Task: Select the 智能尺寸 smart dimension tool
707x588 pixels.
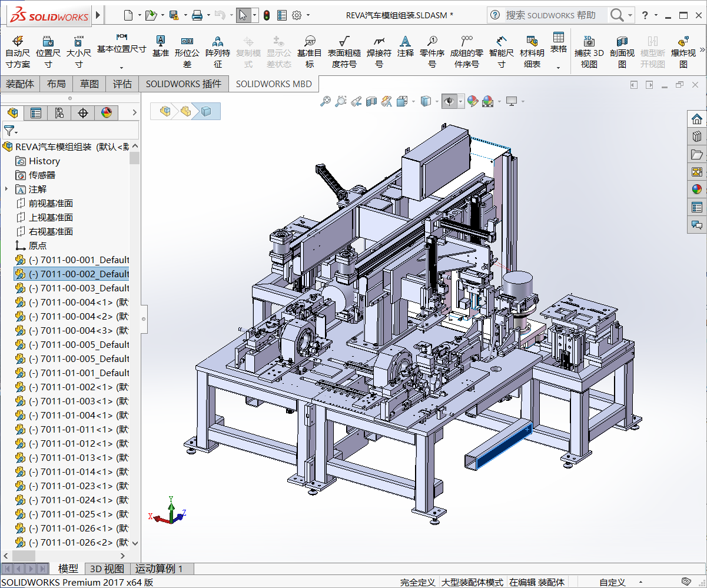Action: [501, 51]
